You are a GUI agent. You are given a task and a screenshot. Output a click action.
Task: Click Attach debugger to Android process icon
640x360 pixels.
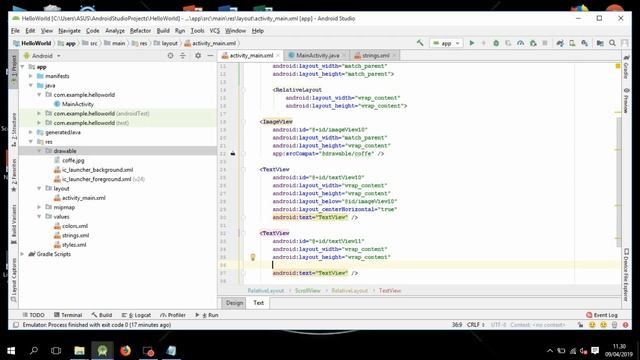(533, 43)
